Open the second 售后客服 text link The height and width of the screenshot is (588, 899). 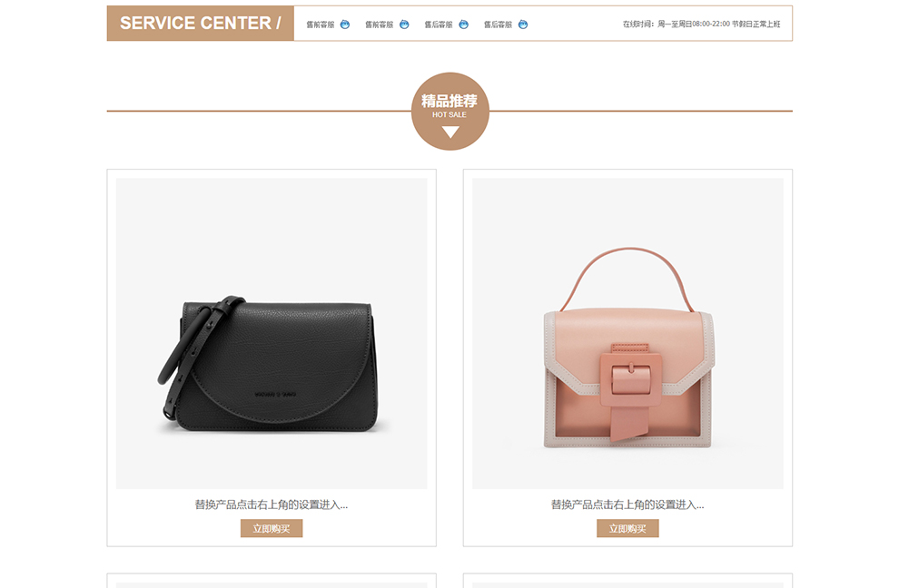[498, 24]
